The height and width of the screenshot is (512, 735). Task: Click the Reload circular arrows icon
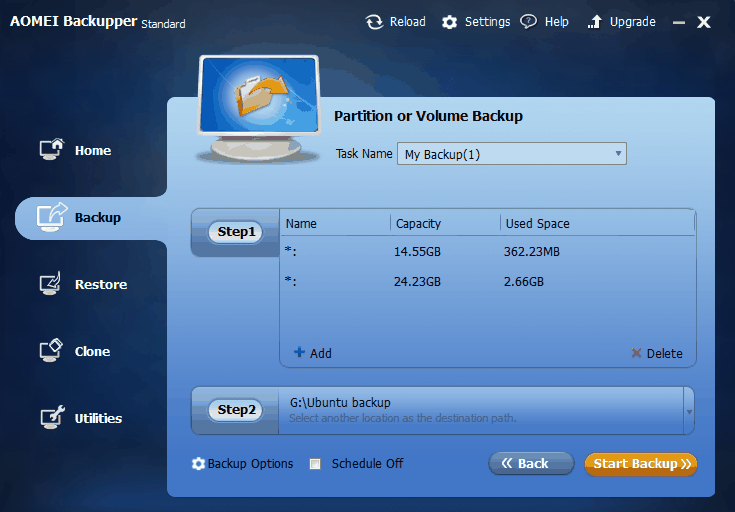(x=374, y=22)
